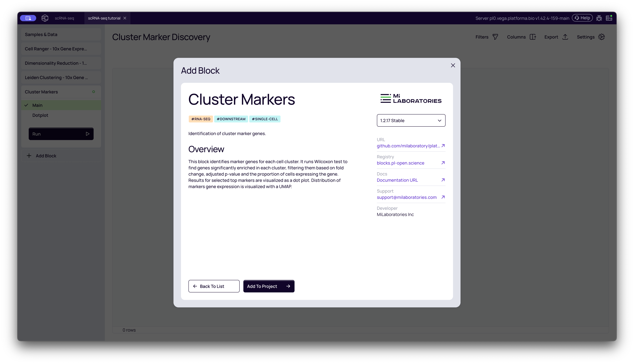634x364 pixels.
Task: Click the Export upload icon
Action: [565, 37]
